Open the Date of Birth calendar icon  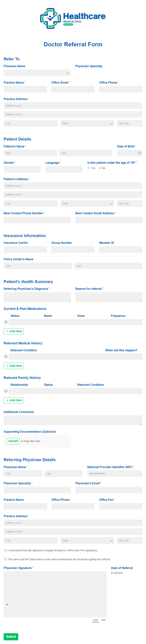139,153
